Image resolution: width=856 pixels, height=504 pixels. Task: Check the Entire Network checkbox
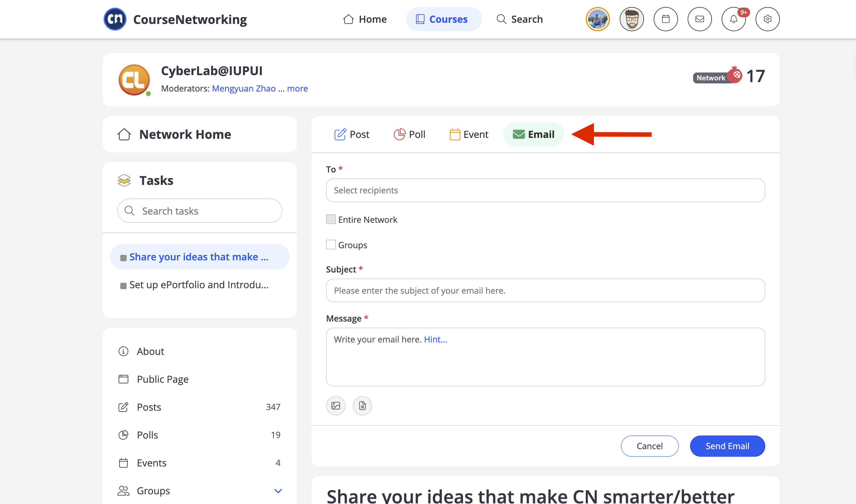[331, 219]
